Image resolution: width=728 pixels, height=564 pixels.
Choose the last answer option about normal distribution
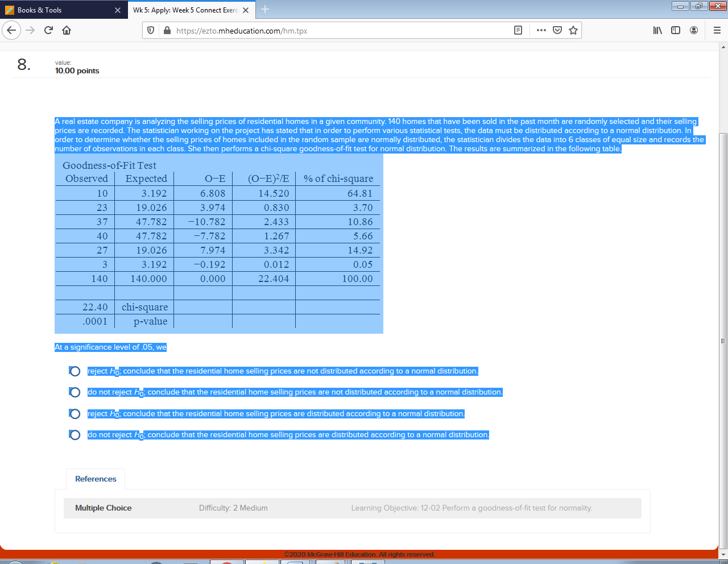[75, 435]
